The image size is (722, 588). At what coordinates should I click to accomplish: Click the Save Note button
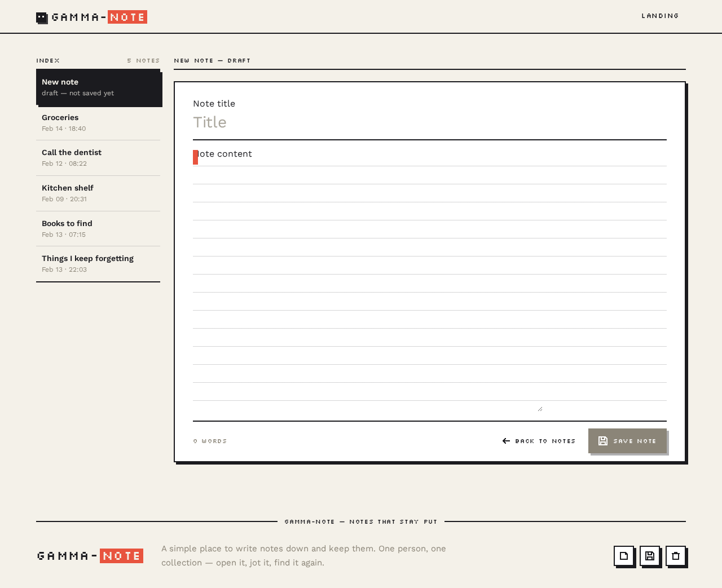point(627,441)
